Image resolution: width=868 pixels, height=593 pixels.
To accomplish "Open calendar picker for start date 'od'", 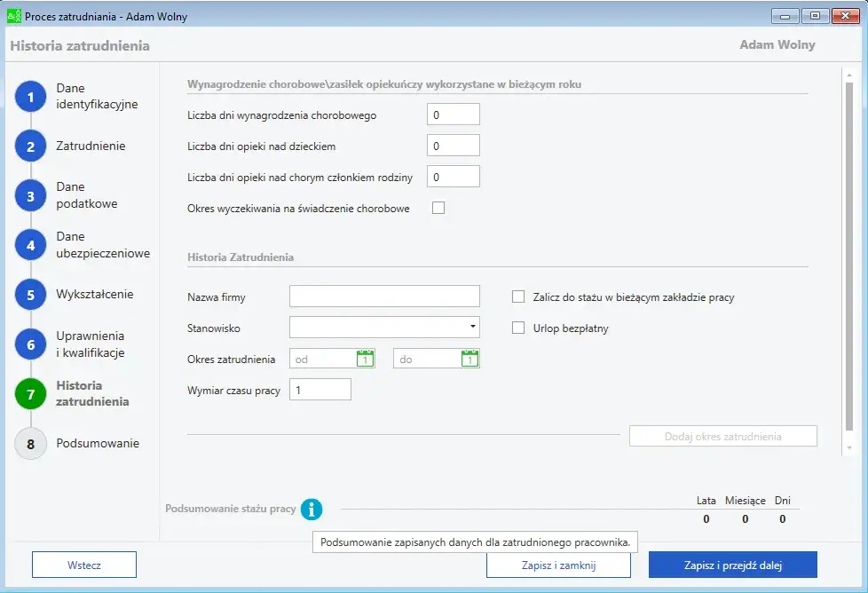I will click(x=365, y=359).
